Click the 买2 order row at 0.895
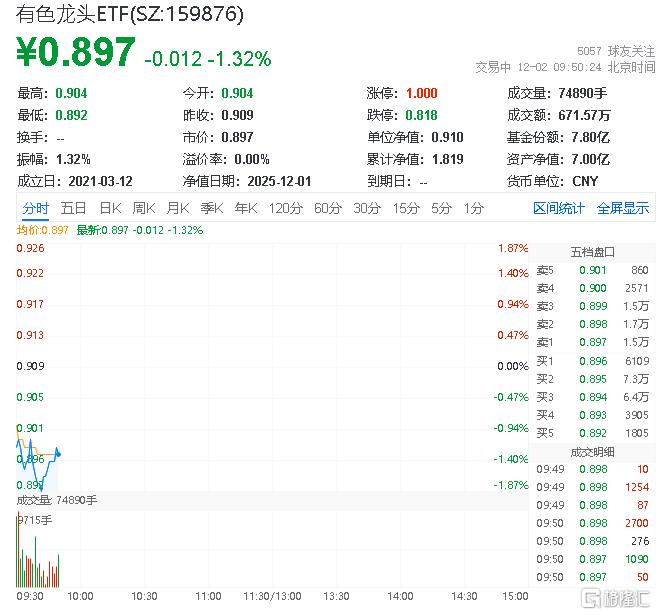Screen dimensions: 656x615 (x=592, y=379)
